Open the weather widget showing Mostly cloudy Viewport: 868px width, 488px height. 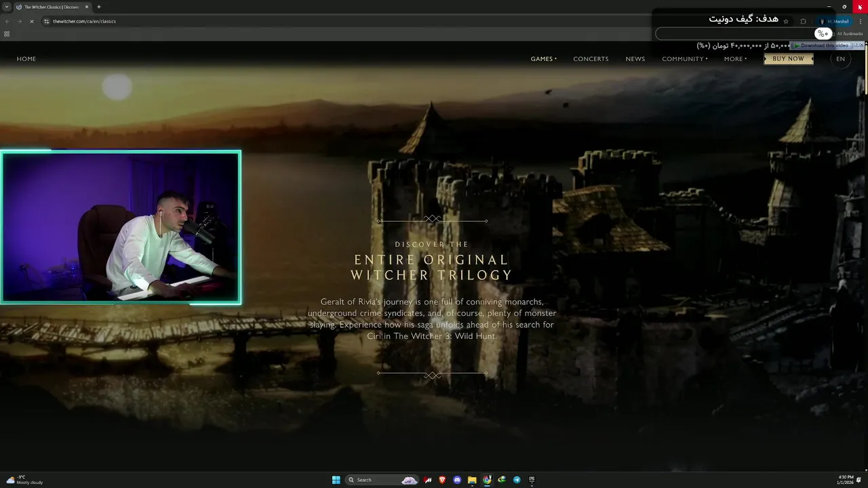[x=24, y=480]
